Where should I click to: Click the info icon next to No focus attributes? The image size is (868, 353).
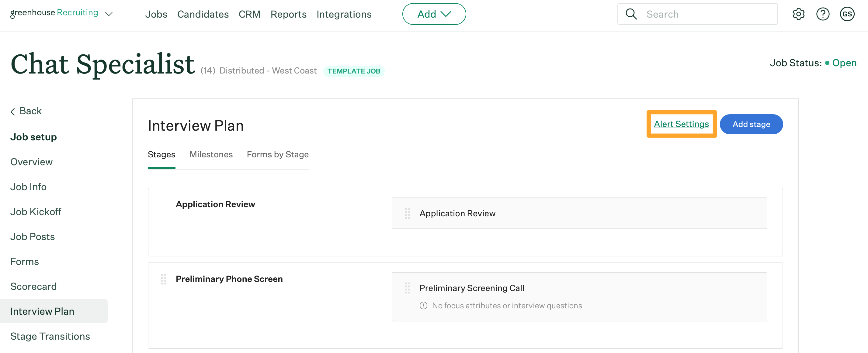click(423, 306)
